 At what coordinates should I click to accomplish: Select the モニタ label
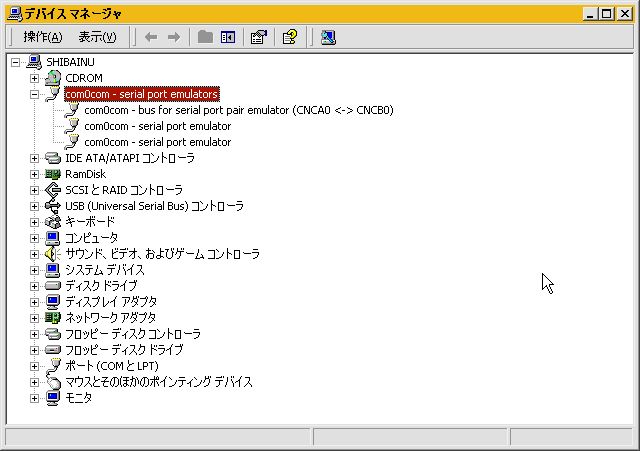[x=79, y=398]
